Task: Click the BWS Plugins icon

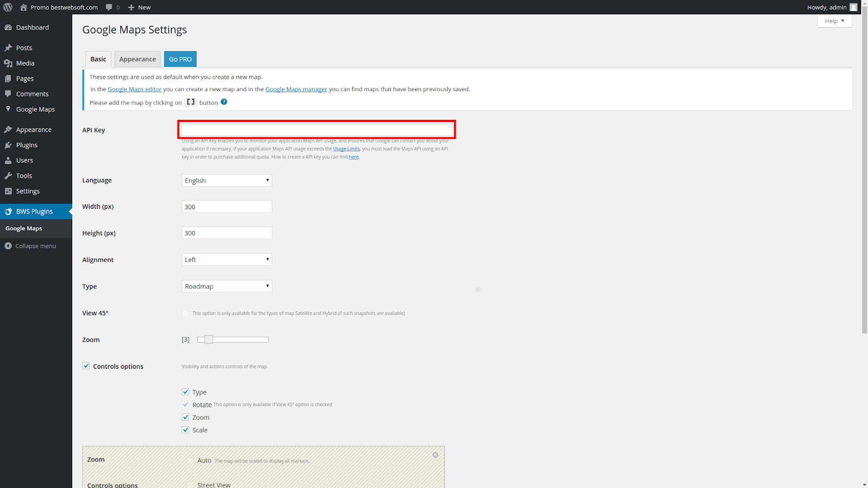Action: click(8, 211)
